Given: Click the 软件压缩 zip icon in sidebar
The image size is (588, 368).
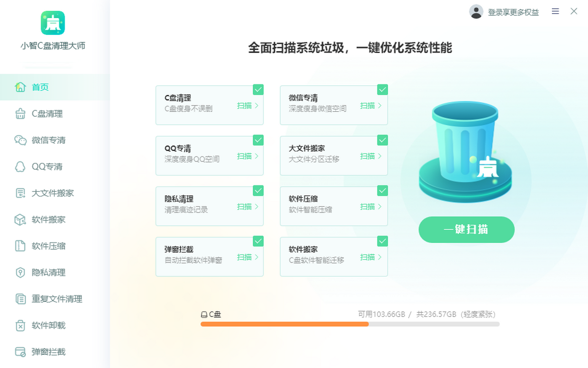Looking at the screenshot, I should click(20, 246).
